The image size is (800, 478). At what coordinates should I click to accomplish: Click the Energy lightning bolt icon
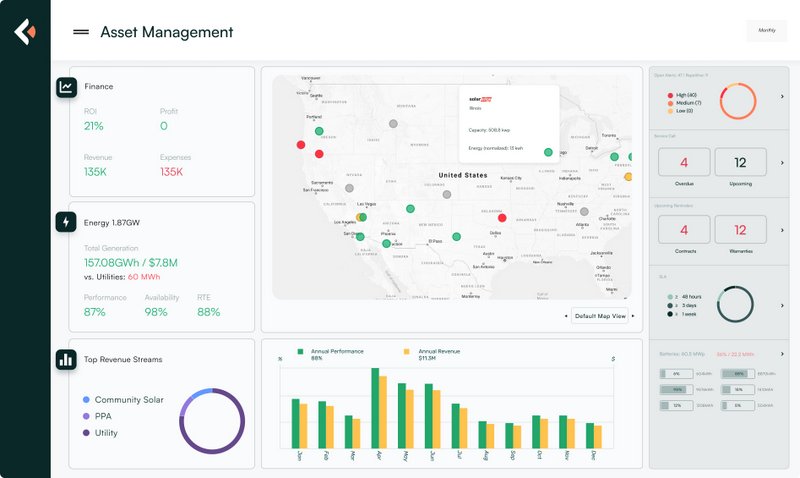click(66, 221)
